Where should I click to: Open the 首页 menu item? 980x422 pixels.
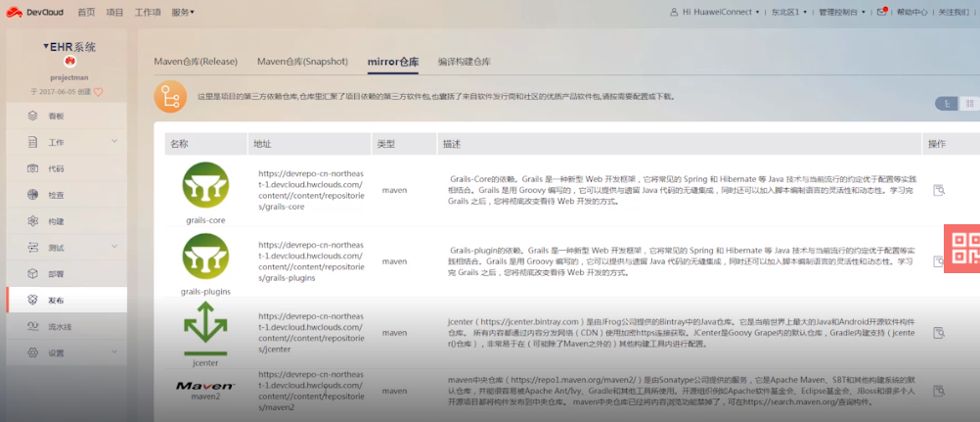[x=86, y=12]
